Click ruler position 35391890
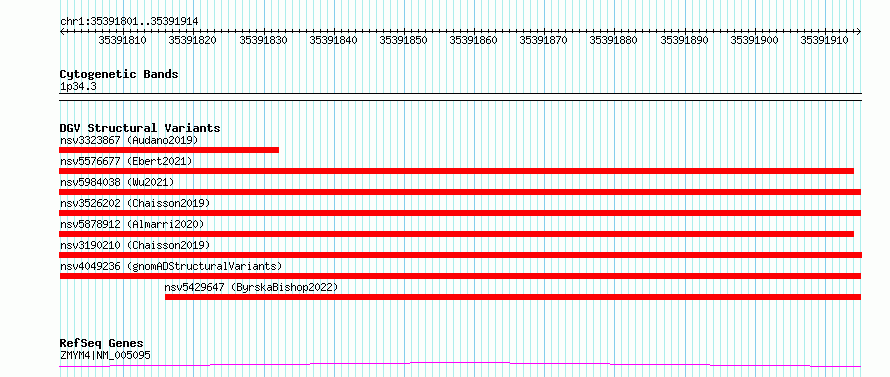This screenshot has height=377, width=890. [685, 40]
